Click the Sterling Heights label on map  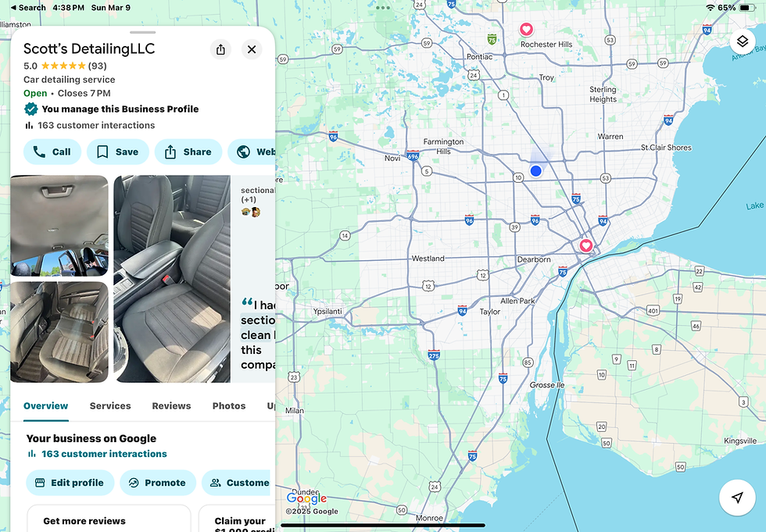click(x=603, y=95)
